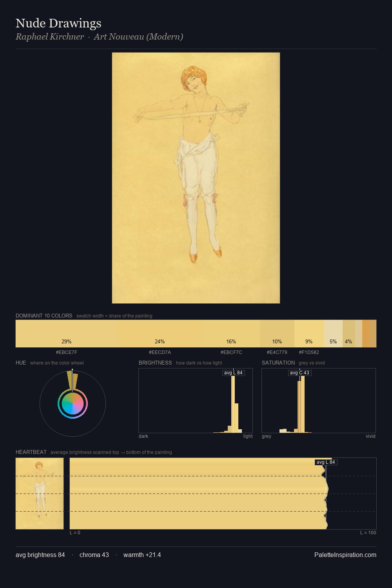Click the 24% swatch #EECD7A
Image resolution: width=392 pixels, height=588 pixels.
click(160, 334)
